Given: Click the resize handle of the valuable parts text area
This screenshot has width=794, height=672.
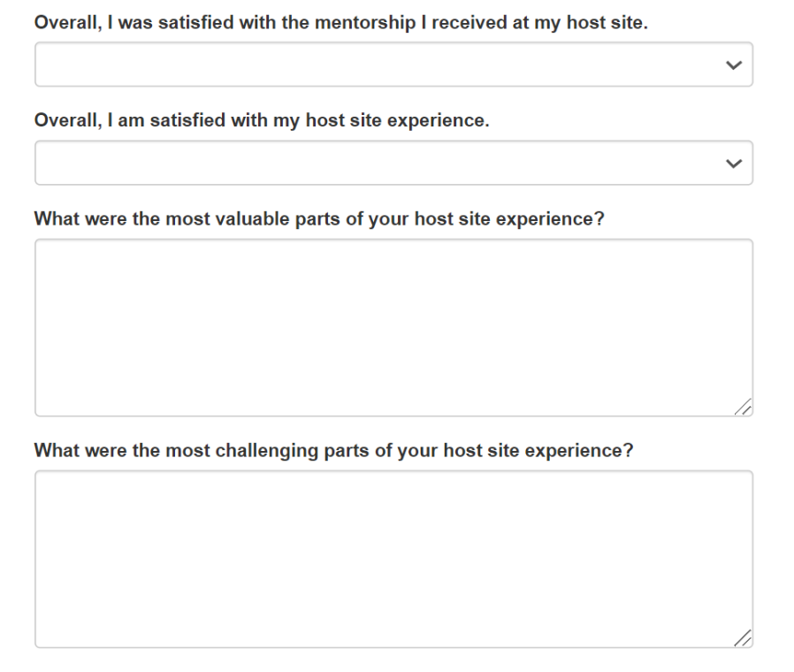Looking at the screenshot, I should 744,407.
